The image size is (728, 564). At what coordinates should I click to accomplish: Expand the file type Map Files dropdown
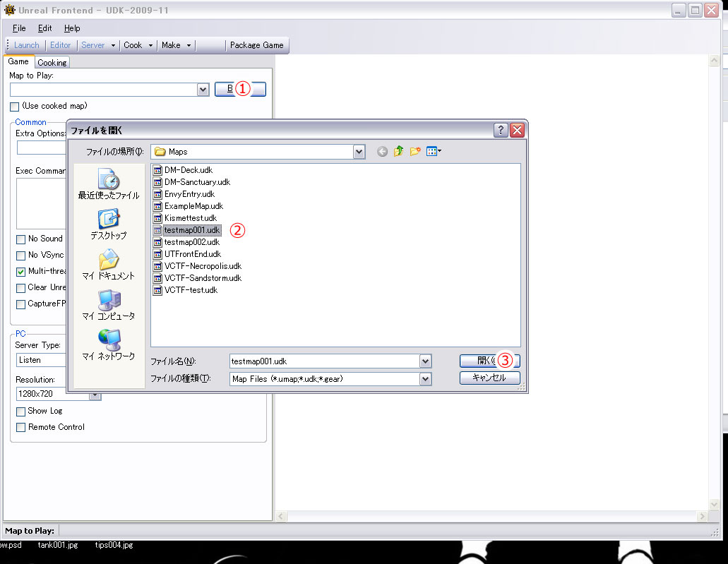tap(425, 379)
